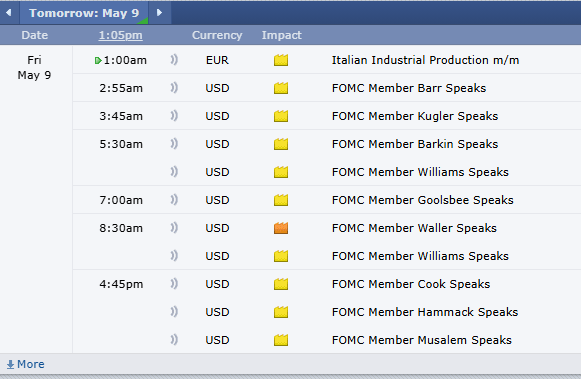Click the Fri May 9 date cell

34,67
